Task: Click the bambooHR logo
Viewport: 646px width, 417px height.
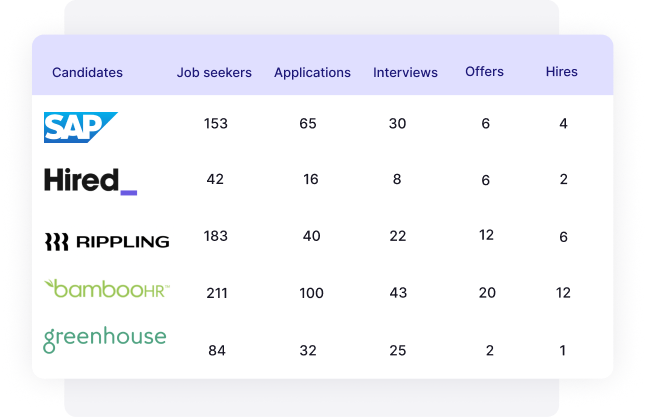Action: click(107, 288)
